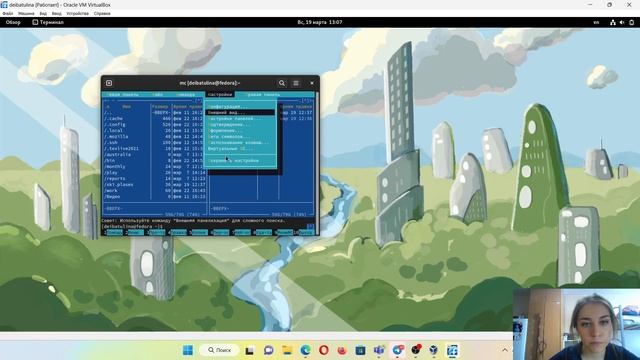Click the terminal search magnifier icon
The height and width of the screenshot is (360, 640).
click(x=282, y=83)
